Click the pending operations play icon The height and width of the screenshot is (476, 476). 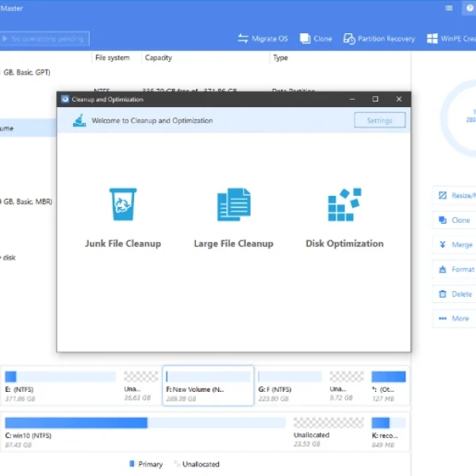click(5, 39)
